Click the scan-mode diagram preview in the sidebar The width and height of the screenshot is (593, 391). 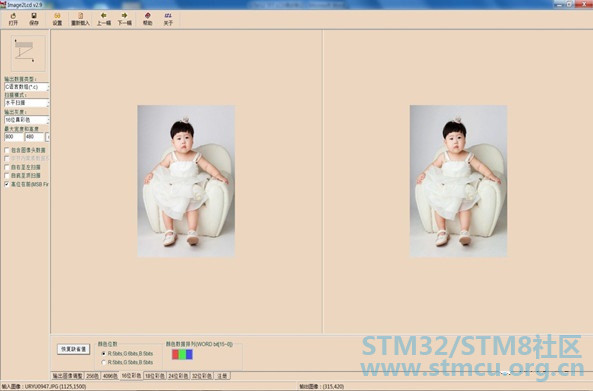tap(28, 53)
